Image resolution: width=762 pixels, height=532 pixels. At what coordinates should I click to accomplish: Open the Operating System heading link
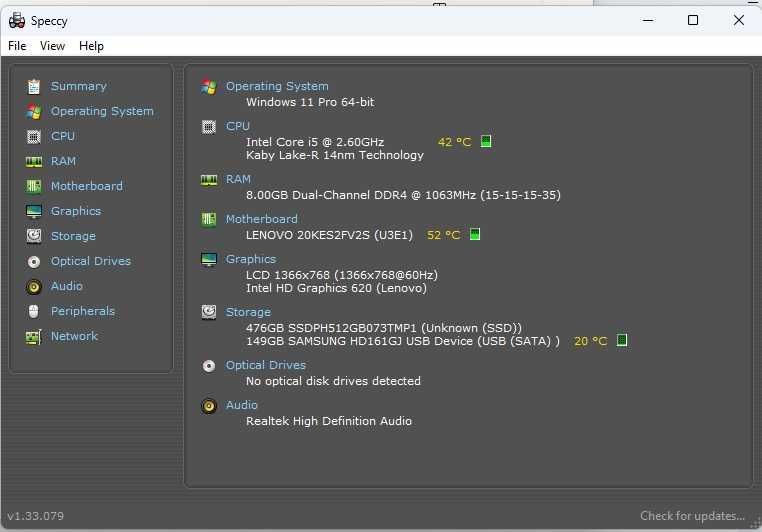[277, 86]
